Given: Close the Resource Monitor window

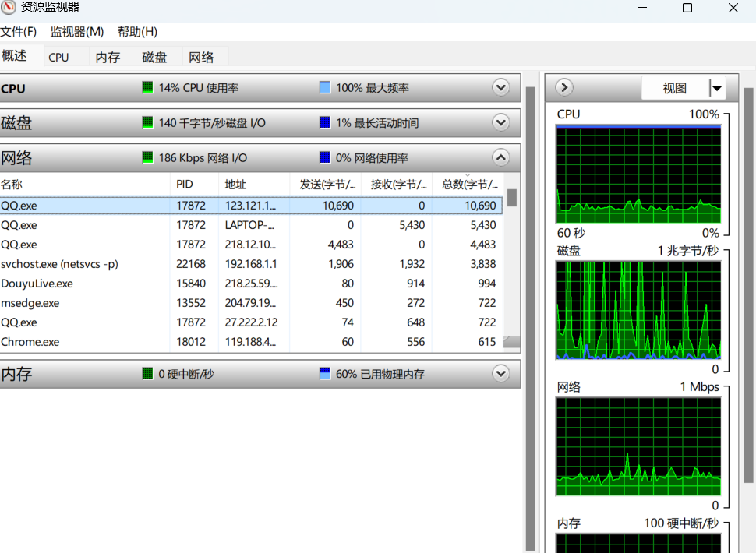Looking at the screenshot, I should click(x=733, y=8).
